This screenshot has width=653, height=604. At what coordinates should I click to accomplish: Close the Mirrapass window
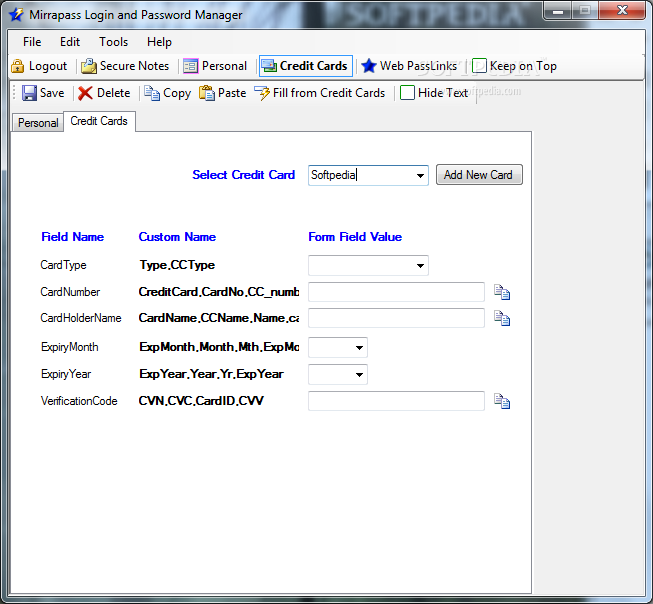622,10
